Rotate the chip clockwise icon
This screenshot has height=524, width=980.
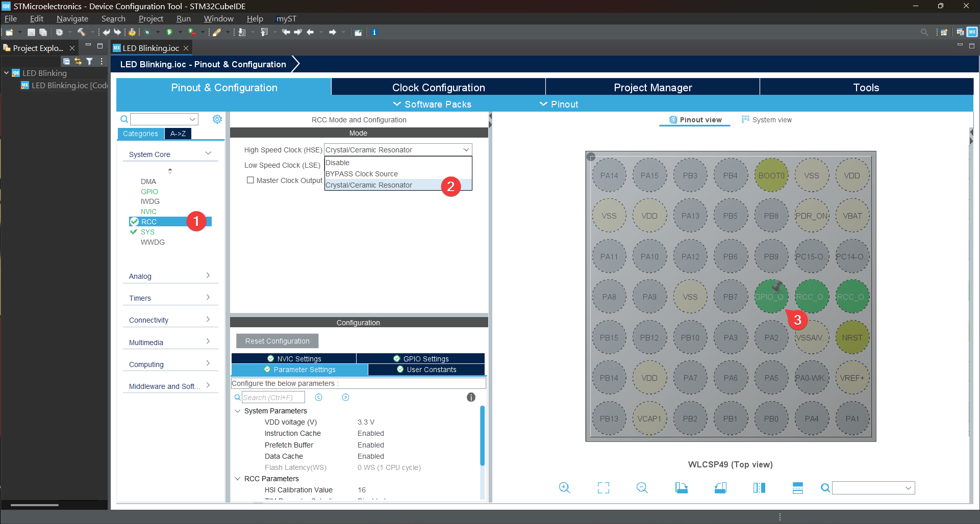681,488
